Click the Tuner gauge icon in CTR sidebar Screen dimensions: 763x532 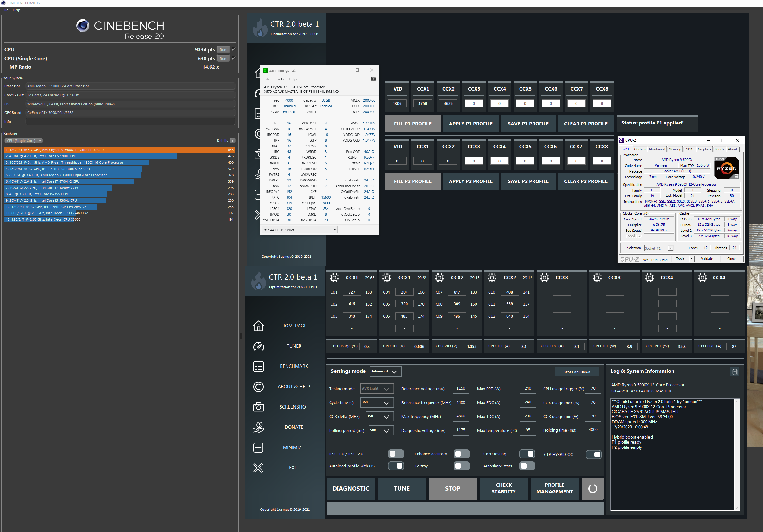(x=258, y=346)
